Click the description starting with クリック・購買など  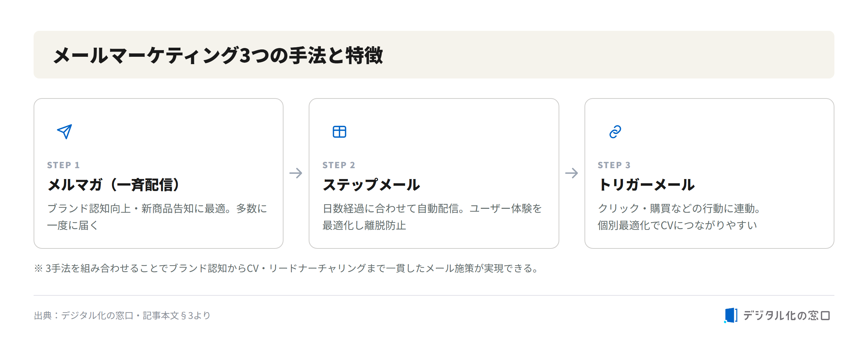click(x=679, y=217)
